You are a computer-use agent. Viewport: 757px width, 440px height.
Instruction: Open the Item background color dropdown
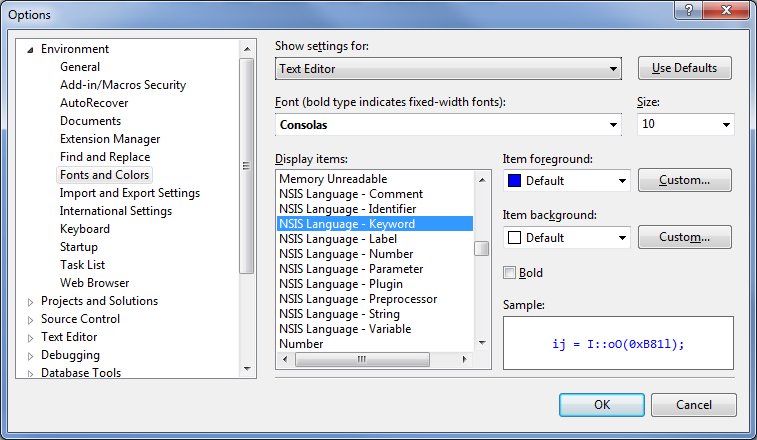click(566, 238)
